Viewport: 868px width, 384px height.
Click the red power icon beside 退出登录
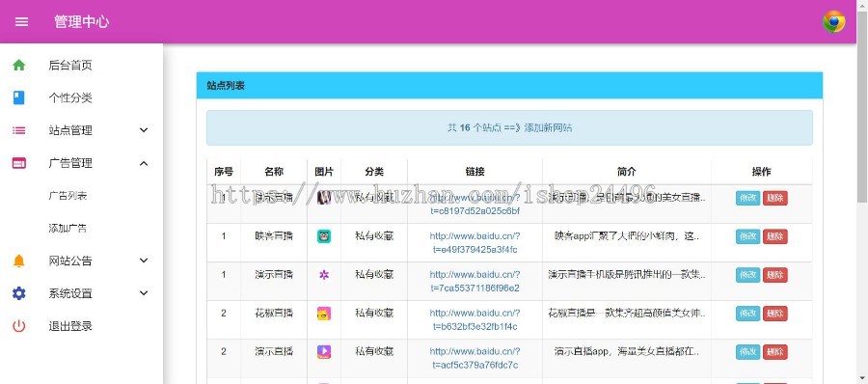19,326
